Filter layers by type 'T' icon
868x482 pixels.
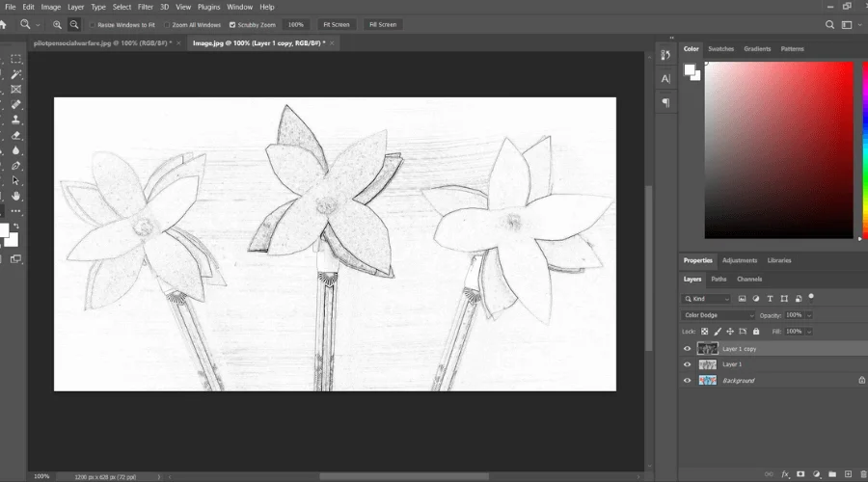click(x=770, y=299)
